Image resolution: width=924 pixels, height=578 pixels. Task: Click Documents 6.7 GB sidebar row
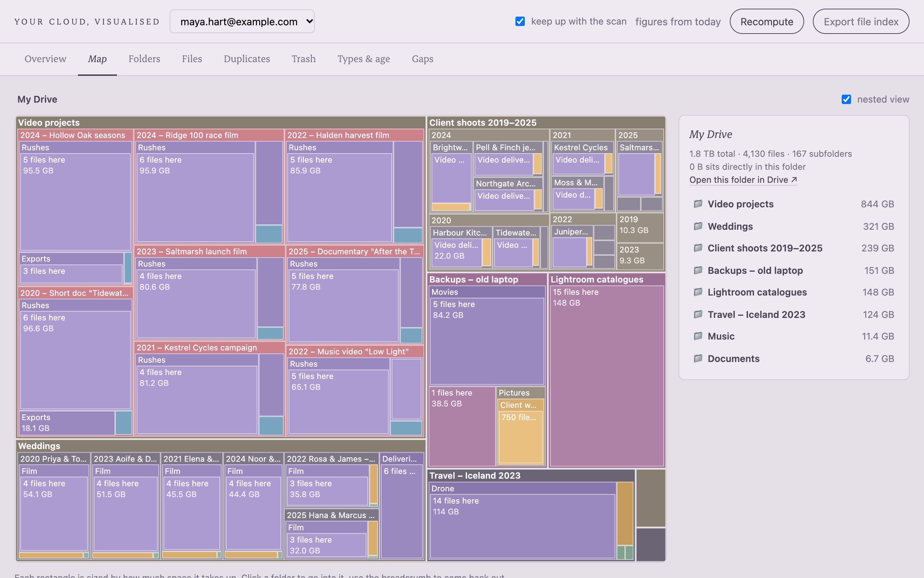pos(794,359)
